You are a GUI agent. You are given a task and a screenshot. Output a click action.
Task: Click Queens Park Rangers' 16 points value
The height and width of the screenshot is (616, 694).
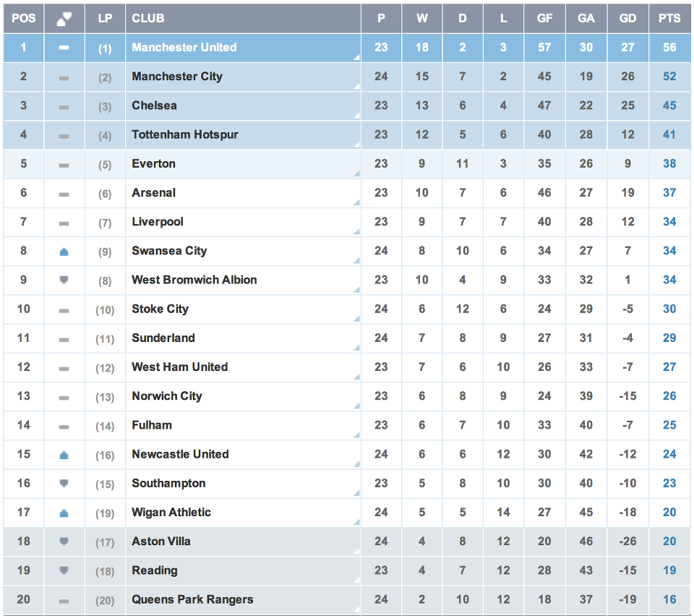coord(669,599)
